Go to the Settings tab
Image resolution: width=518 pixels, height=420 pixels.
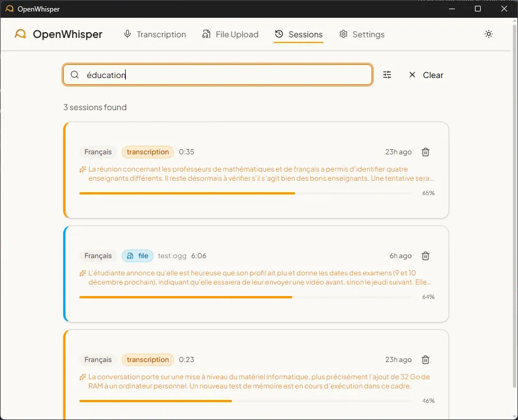(x=362, y=34)
